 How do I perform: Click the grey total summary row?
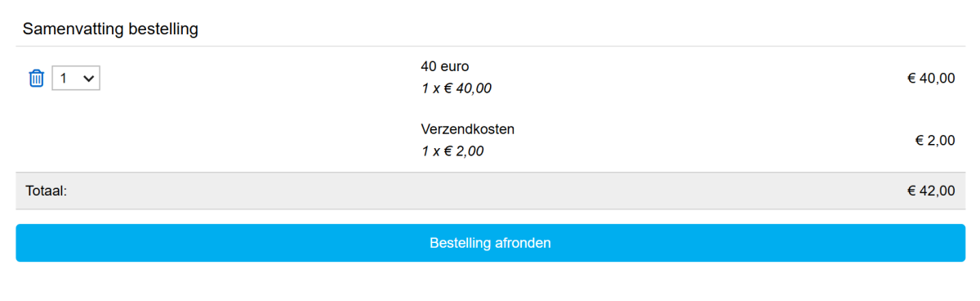coord(490,191)
